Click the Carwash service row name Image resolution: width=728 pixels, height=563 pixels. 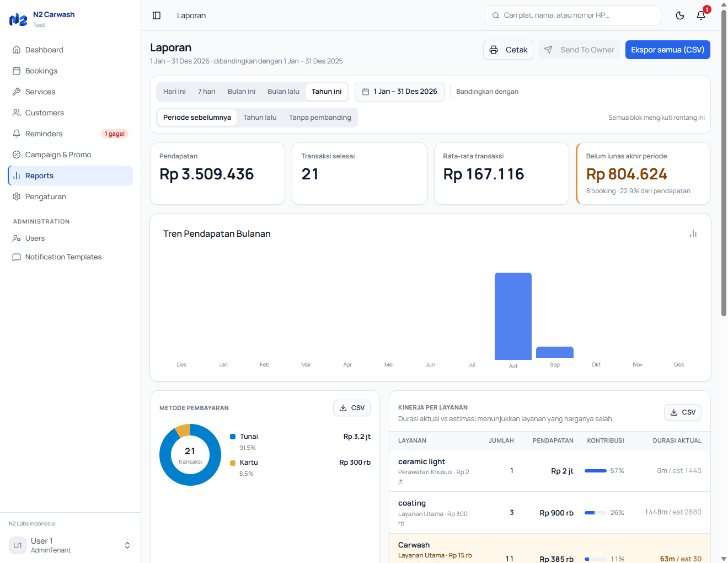[x=414, y=545]
